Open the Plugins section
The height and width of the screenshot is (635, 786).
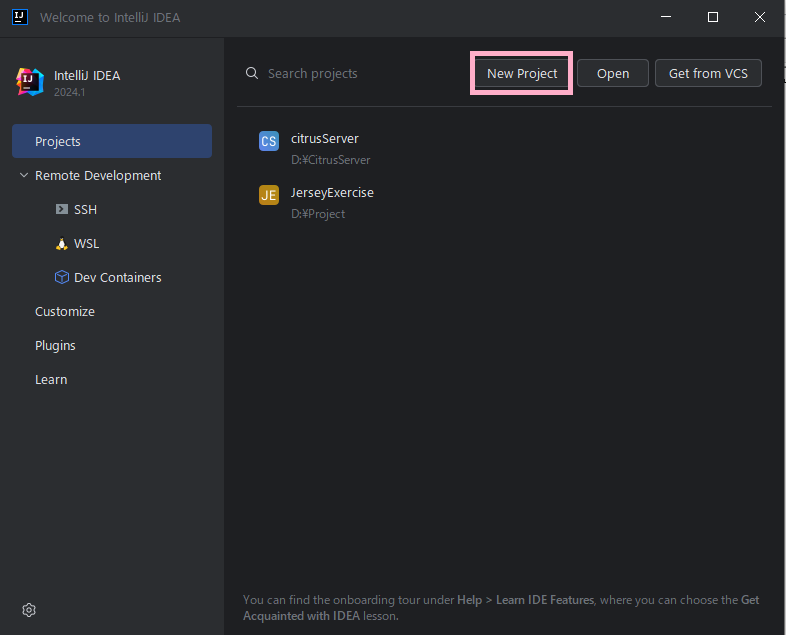(55, 346)
